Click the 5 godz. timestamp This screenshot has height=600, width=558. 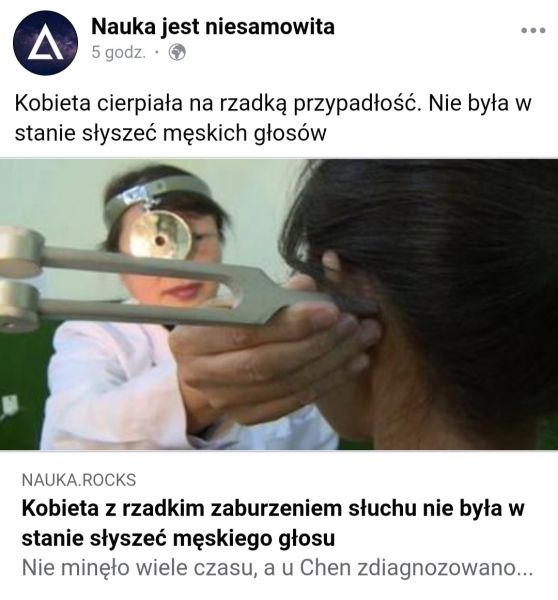click(x=119, y=53)
